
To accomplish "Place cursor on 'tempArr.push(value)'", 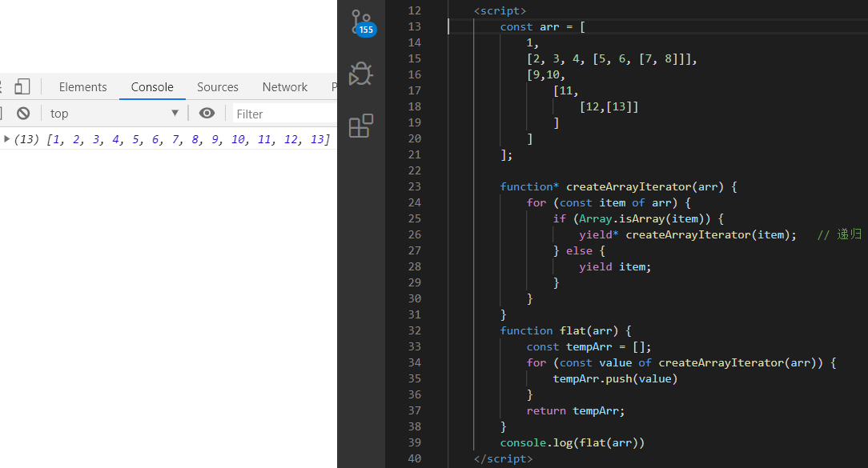I will (615, 379).
